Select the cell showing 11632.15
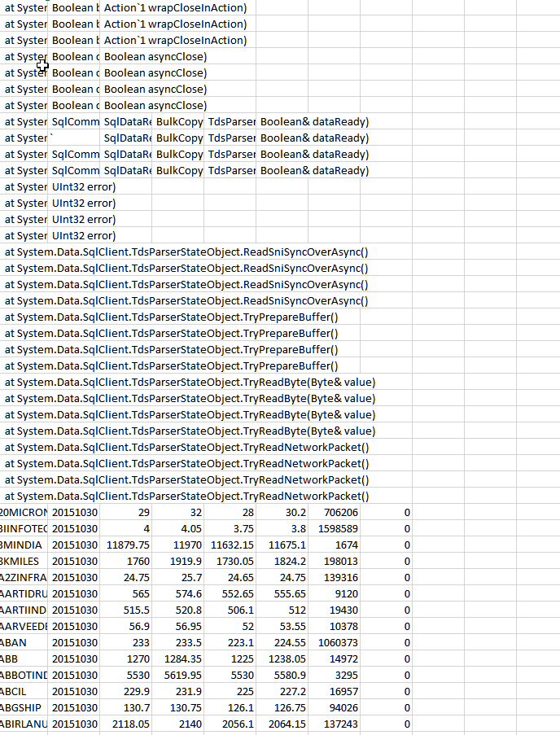560x735 pixels. [231, 545]
